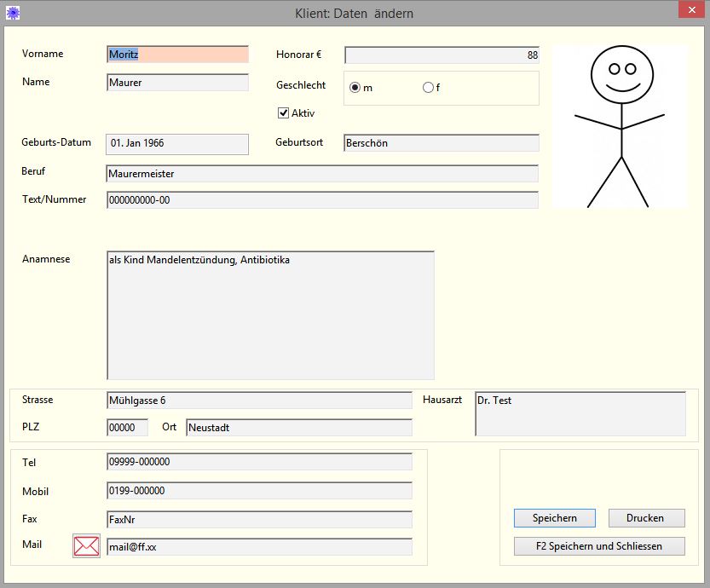Image resolution: width=710 pixels, height=588 pixels.
Task: Click the stick figure client photo
Action: (620, 126)
